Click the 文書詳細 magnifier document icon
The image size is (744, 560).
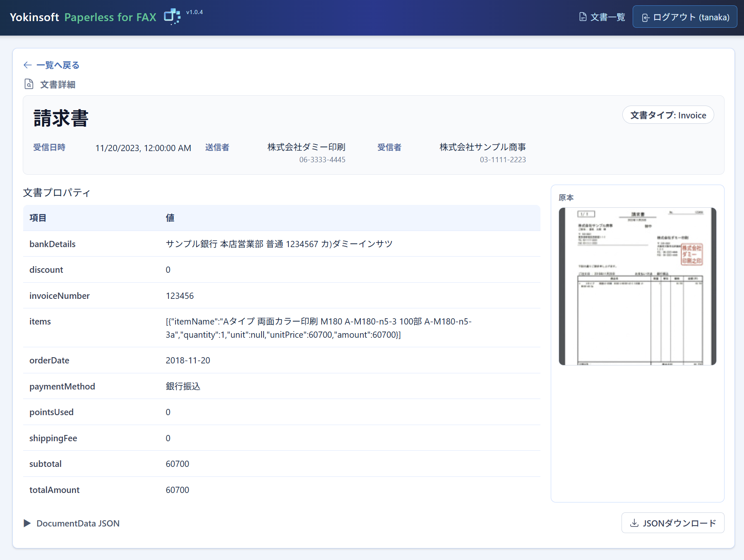[29, 84]
